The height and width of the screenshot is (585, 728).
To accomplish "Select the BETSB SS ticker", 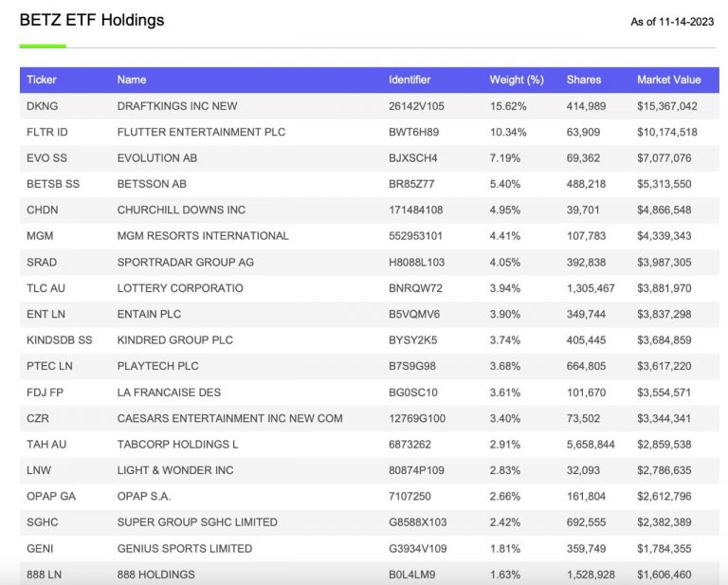I will 53,184.
